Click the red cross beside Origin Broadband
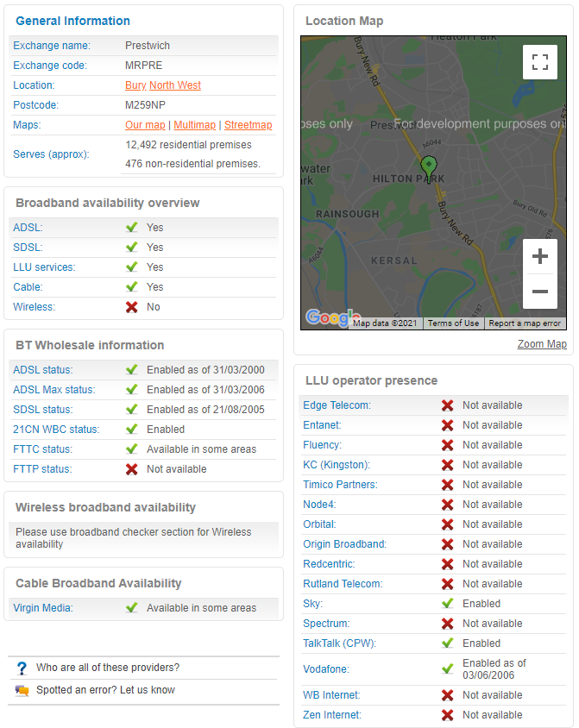The width and height of the screenshot is (579, 728). (448, 544)
